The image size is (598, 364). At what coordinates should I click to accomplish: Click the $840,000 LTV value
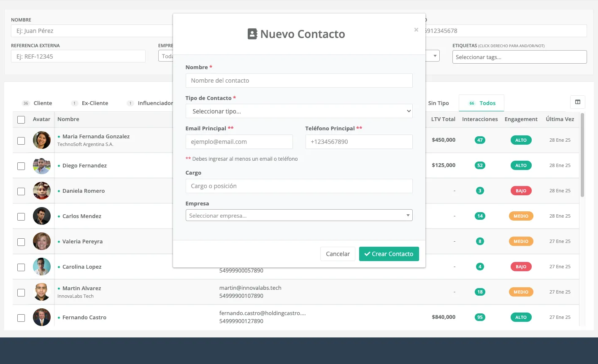click(x=444, y=317)
